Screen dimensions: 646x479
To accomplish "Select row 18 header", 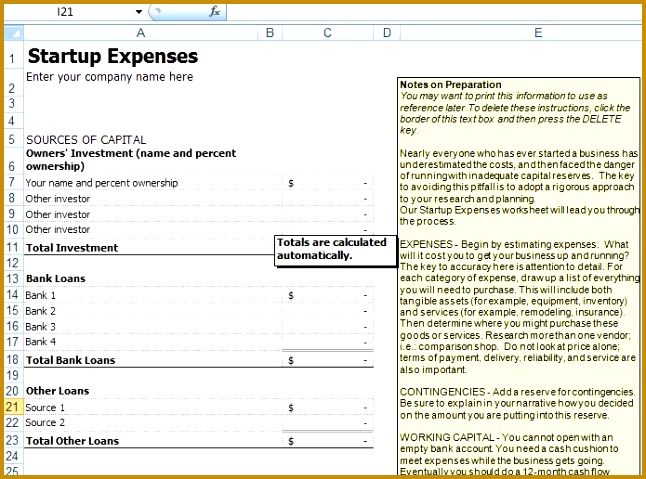I will [x=12, y=360].
